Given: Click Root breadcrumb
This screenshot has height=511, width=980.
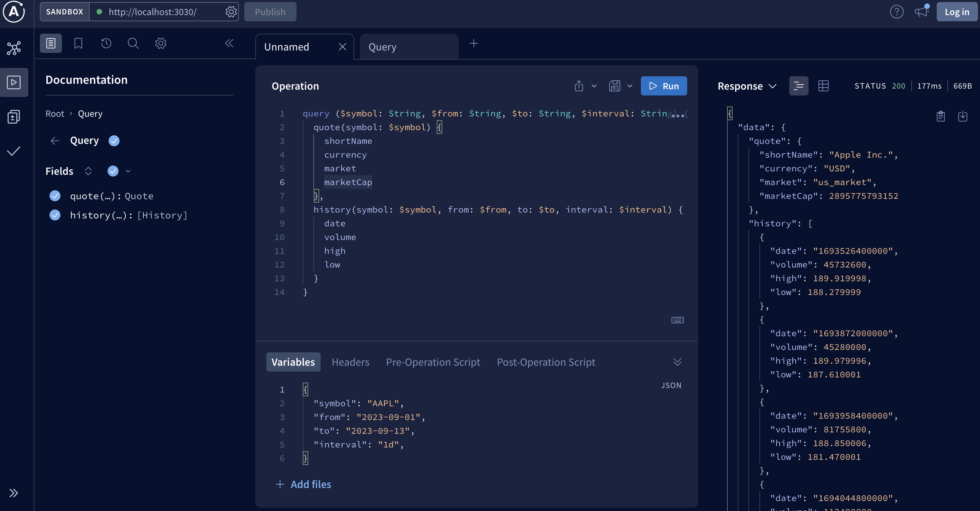Looking at the screenshot, I should pos(55,114).
